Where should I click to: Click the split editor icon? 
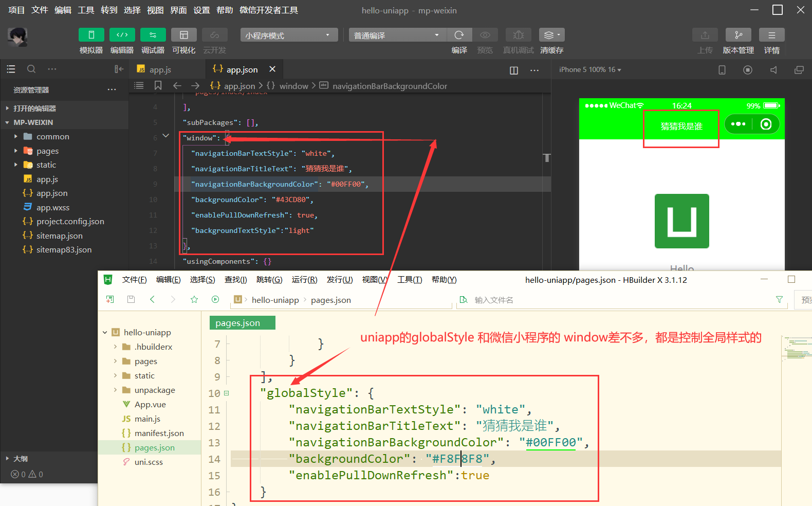pos(514,70)
